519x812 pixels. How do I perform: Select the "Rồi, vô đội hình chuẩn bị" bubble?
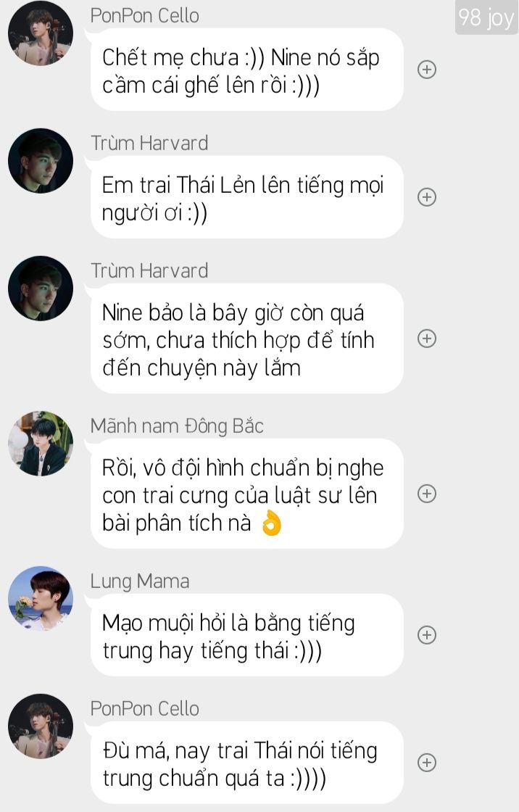coord(246,494)
